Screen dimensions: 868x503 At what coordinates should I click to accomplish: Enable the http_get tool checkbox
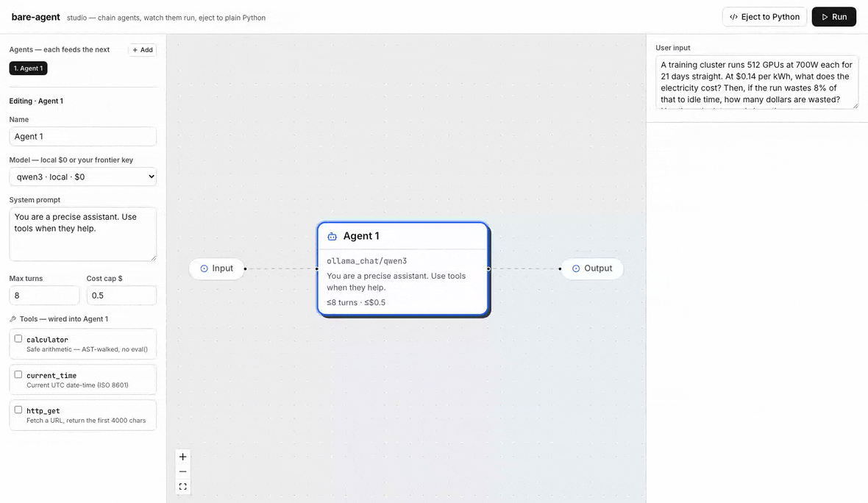click(18, 410)
